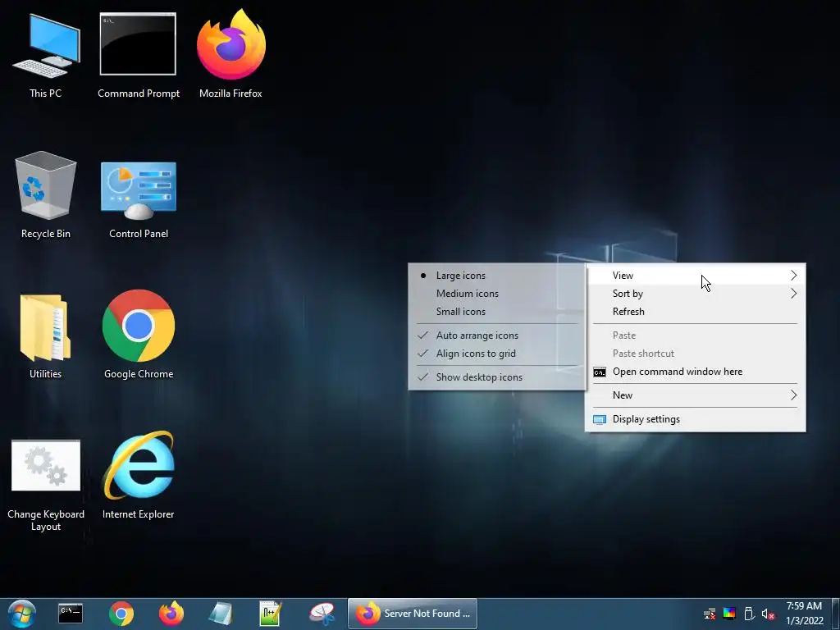Choose Small icons view option

point(496,312)
